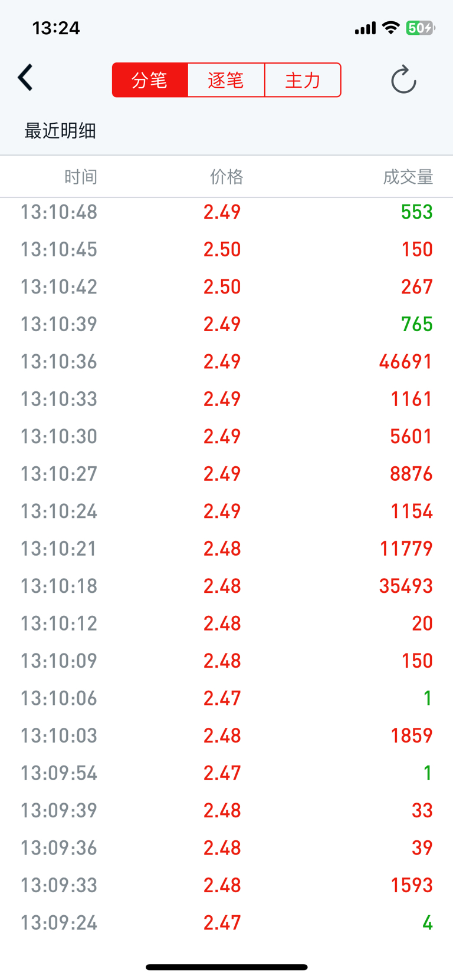Switch to the 逐笔 tab

coord(226,80)
